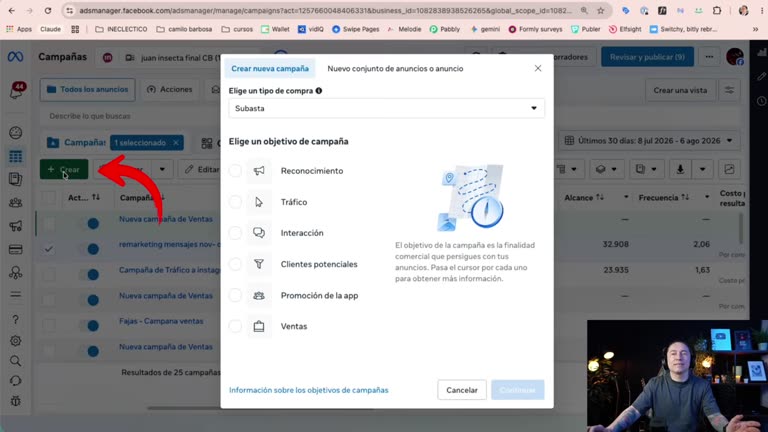Image resolution: width=768 pixels, height=432 pixels.
Task: Open the audiences people icon in sidebar
Action: [16, 202]
